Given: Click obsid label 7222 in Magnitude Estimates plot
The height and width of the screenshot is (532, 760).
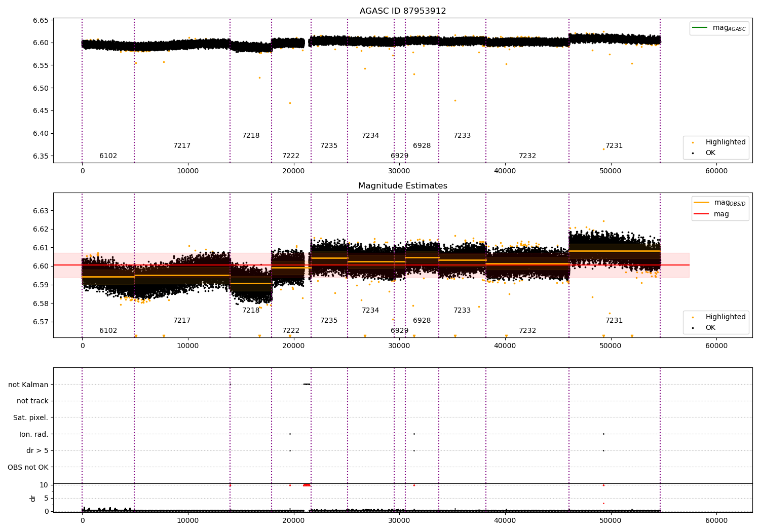Looking at the screenshot, I should [291, 331].
